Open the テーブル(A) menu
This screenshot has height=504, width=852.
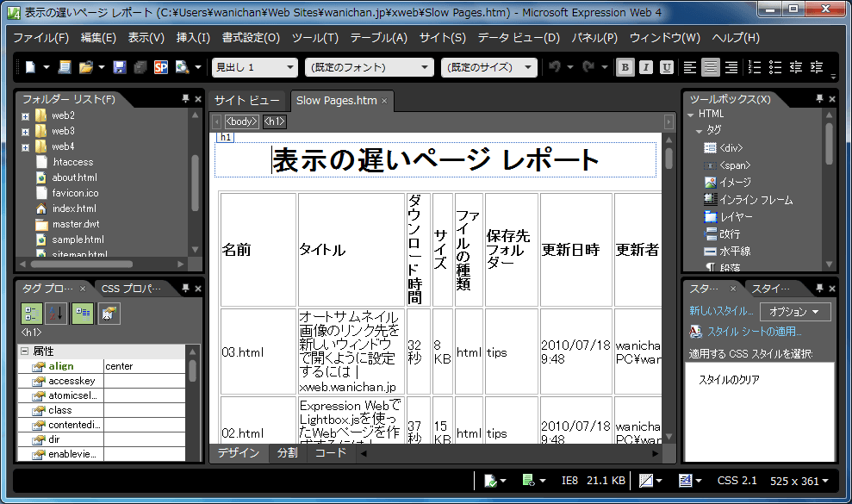coord(379,38)
